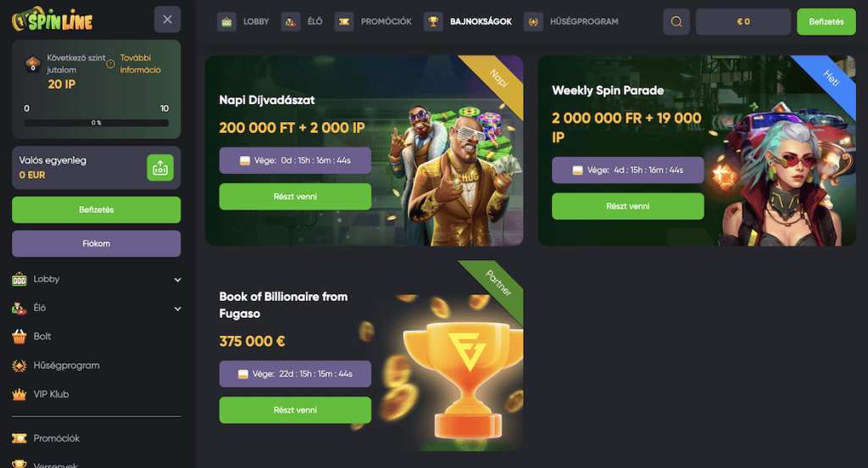
Task: Open VIP Klub crown icon
Action: click(x=19, y=394)
